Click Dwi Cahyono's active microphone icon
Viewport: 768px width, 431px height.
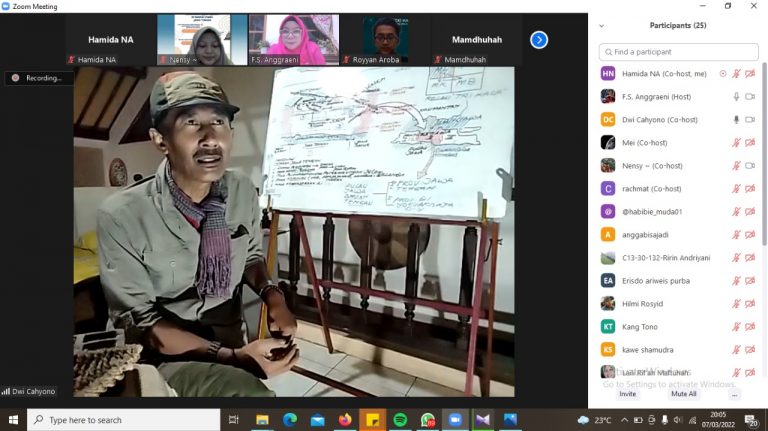736,120
